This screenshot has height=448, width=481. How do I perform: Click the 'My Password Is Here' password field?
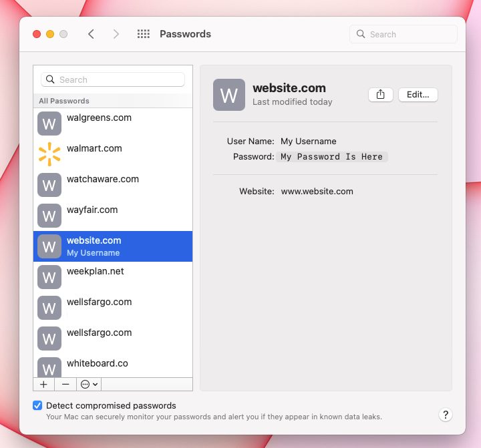click(331, 157)
